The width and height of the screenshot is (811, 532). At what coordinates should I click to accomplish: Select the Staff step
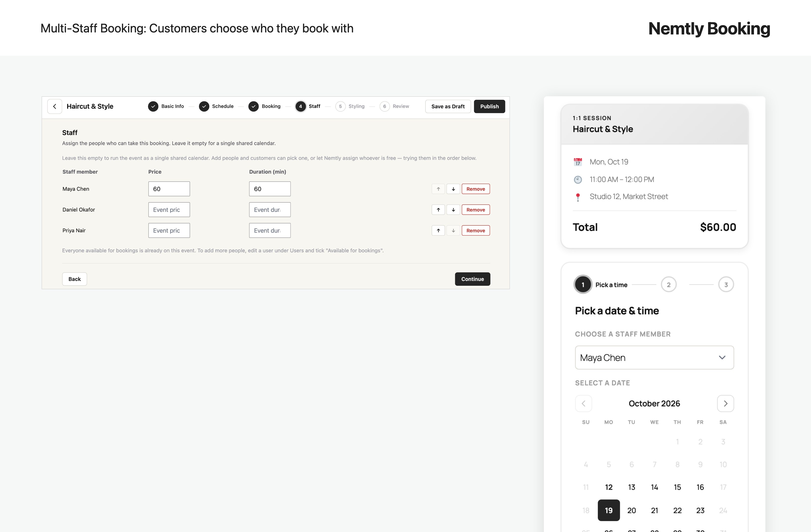click(x=308, y=106)
